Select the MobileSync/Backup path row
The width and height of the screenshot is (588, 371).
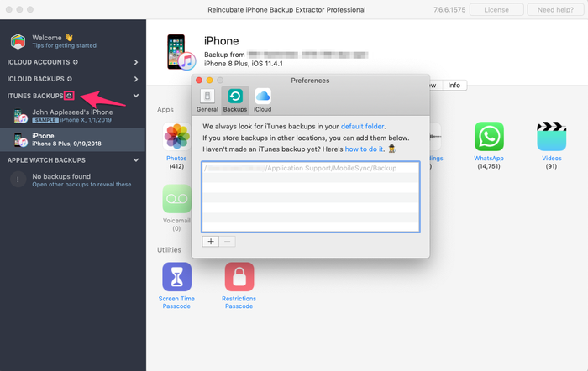310,168
